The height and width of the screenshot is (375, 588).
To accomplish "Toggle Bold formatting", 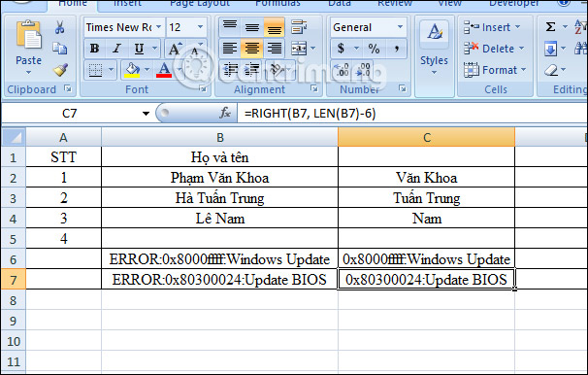I will coord(94,49).
